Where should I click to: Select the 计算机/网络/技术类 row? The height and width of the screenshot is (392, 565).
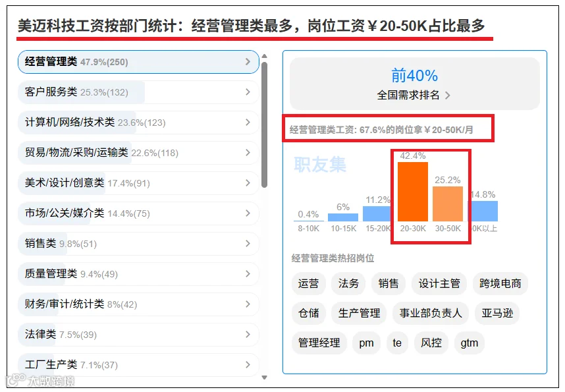(138, 123)
